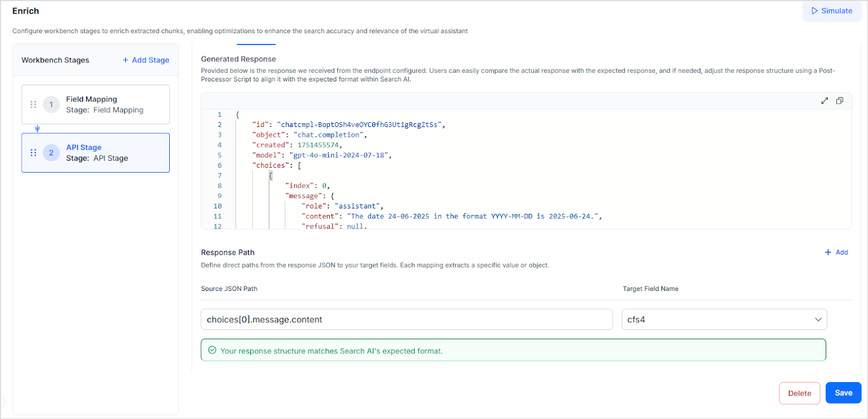Select the Field Mapping stage title

(x=92, y=99)
